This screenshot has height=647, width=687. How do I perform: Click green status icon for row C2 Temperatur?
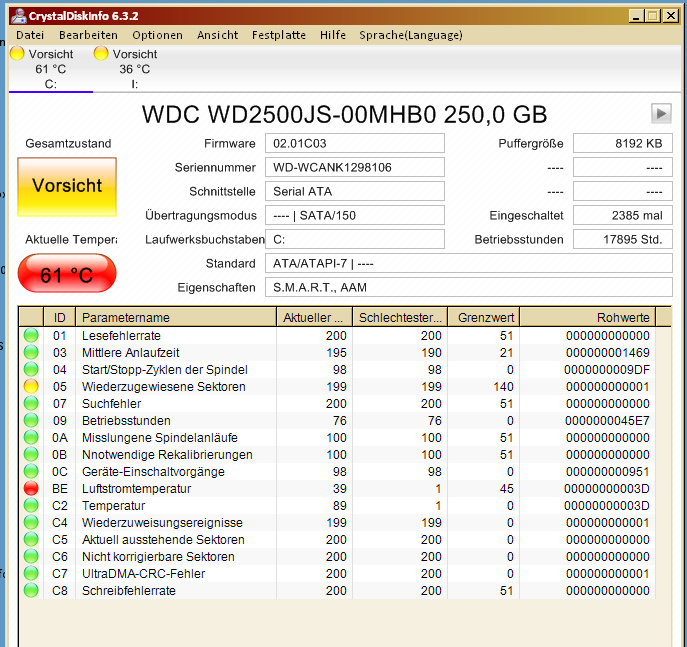(x=31, y=506)
